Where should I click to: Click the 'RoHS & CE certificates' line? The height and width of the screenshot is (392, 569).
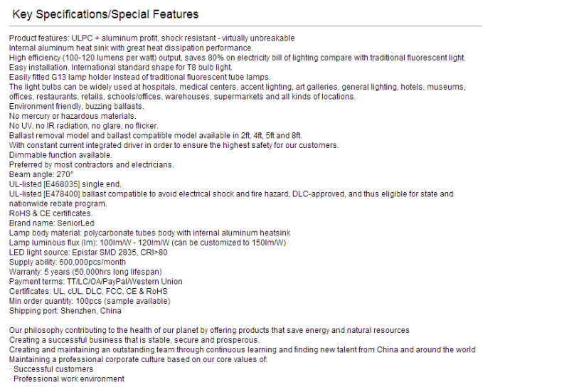coord(50,213)
